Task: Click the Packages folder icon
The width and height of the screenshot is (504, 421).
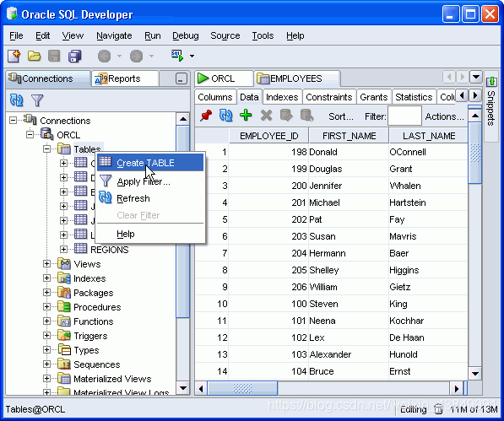Action: click(x=64, y=292)
